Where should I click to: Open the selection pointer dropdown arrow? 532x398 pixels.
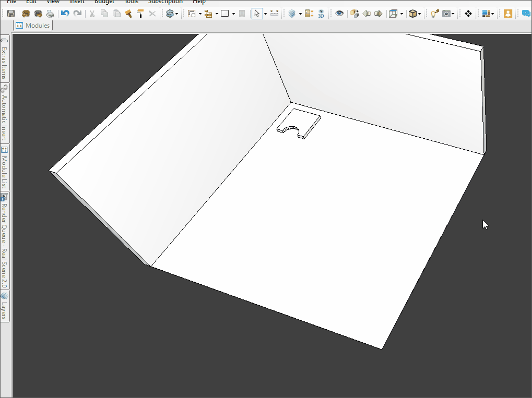point(265,14)
